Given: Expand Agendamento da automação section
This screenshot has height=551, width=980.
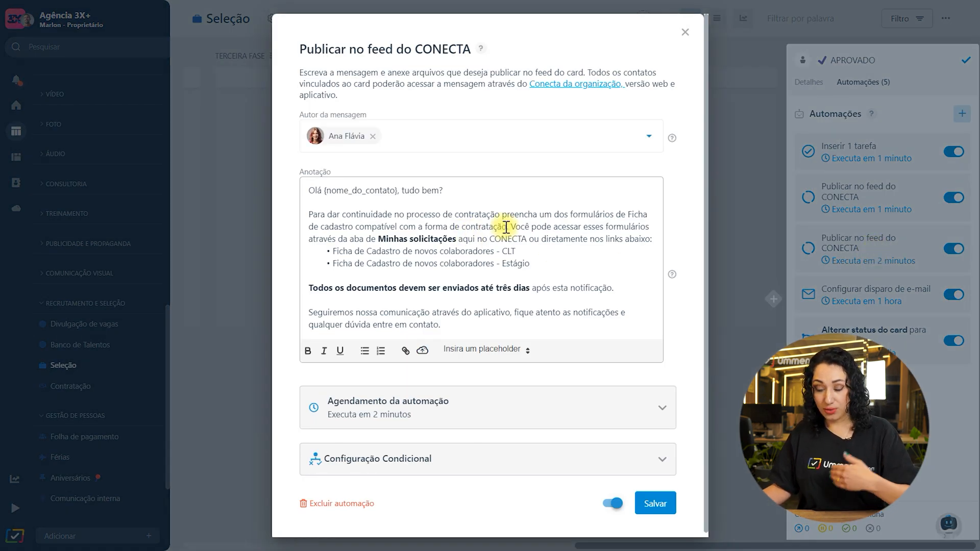Looking at the screenshot, I should 487,407.
